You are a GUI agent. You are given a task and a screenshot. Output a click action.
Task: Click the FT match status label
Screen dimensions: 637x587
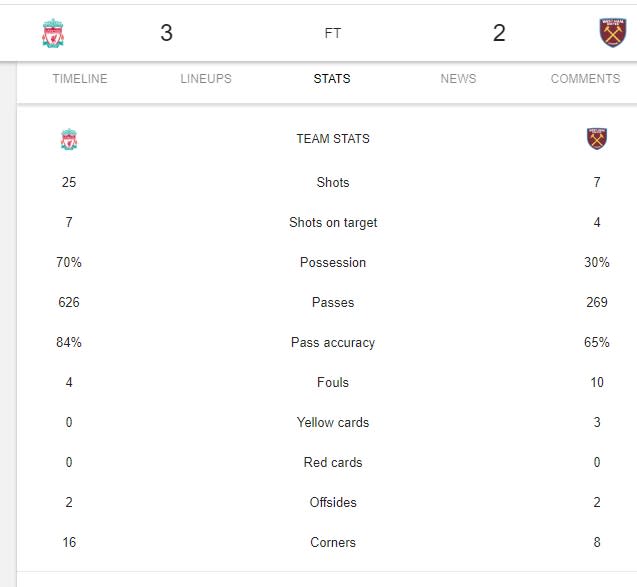tap(333, 33)
